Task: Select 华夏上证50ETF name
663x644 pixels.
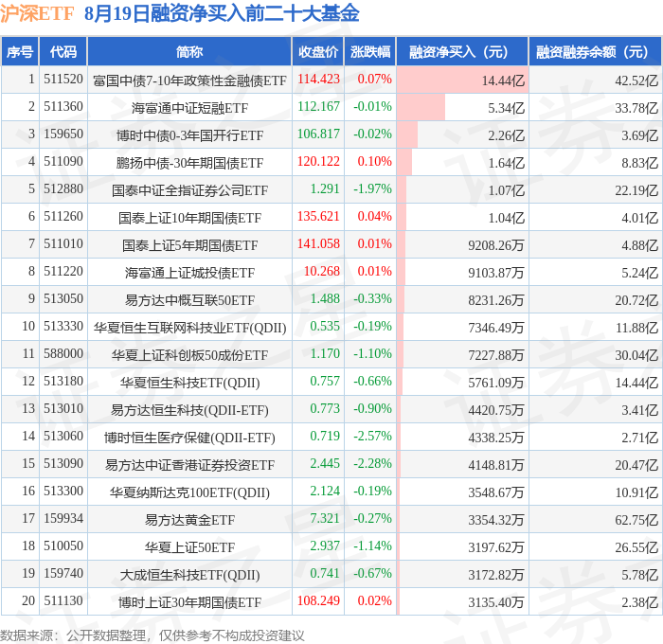Action: pyautogui.click(x=189, y=547)
